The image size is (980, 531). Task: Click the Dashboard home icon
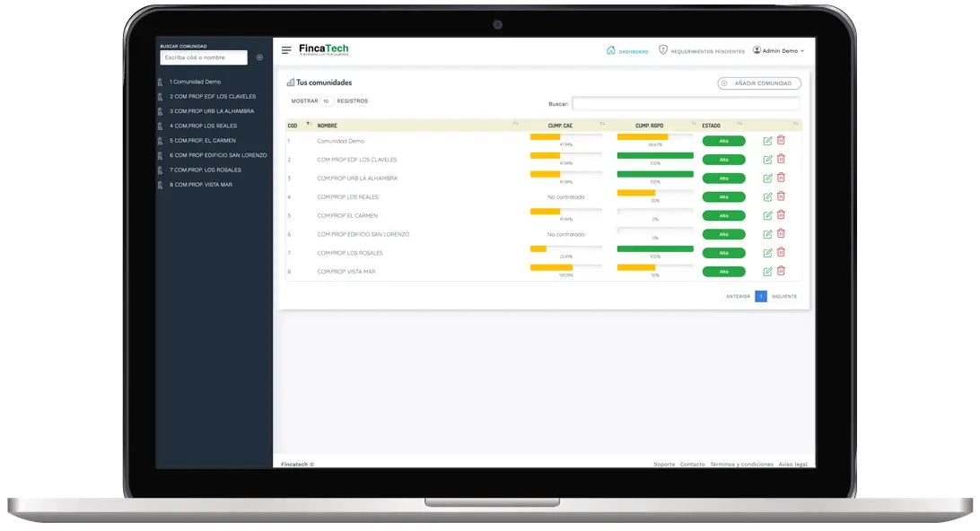(611, 50)
